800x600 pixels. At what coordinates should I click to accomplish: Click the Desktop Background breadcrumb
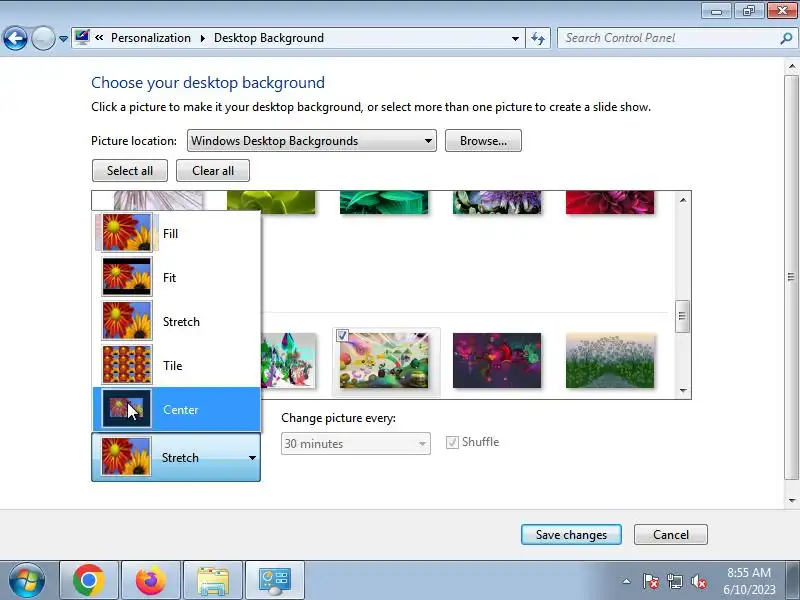[x=269, y=38]
